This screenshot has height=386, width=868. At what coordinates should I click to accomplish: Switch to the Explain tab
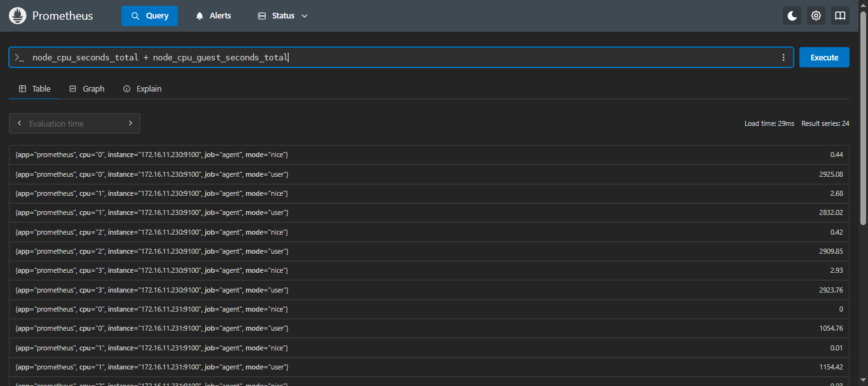[x=142, y=88]
